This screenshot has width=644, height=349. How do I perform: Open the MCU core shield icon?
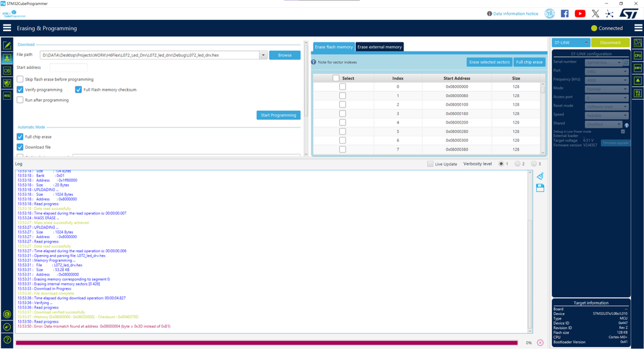point(6,83)
